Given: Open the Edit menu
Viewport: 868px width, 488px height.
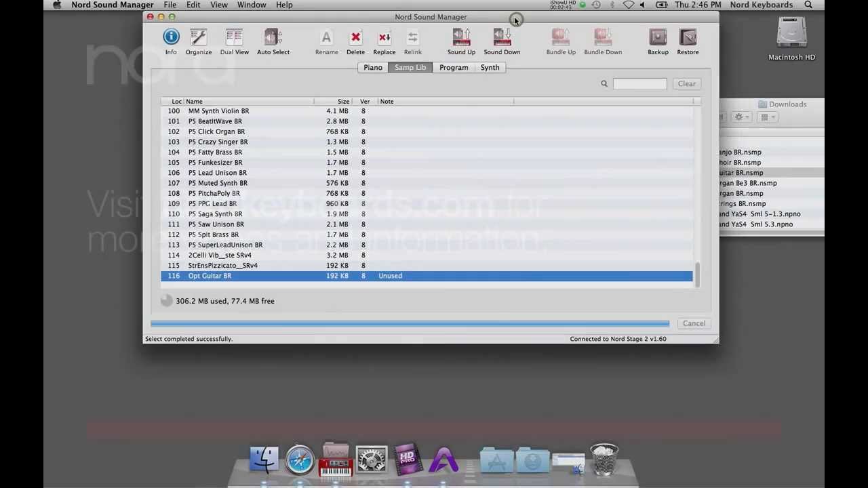Looking at the screenshot, I should pyautogui.click(x=193, y=5).
